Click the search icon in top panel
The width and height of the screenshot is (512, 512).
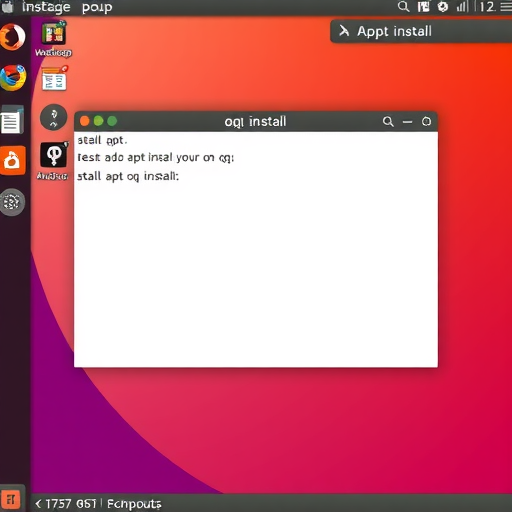coord(403,7)
